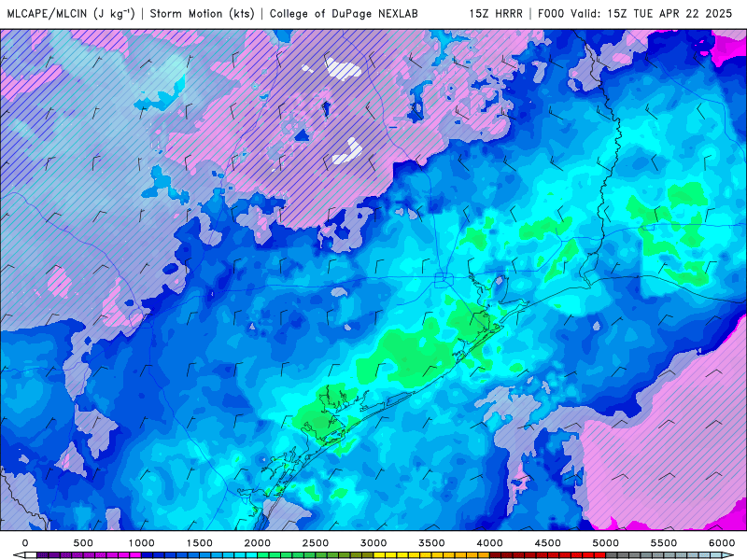Click the 6000 label on the color scale

point(722,543)
